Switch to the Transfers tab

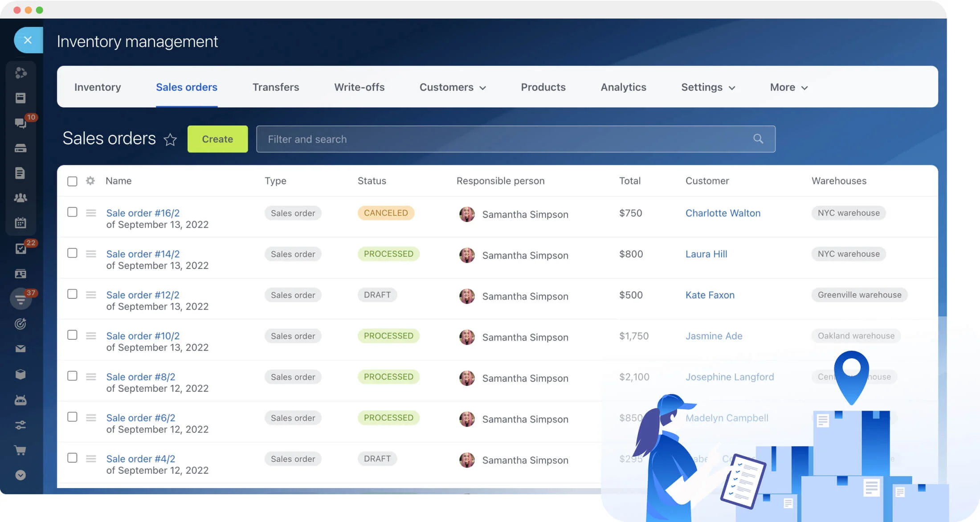point(276,87)
